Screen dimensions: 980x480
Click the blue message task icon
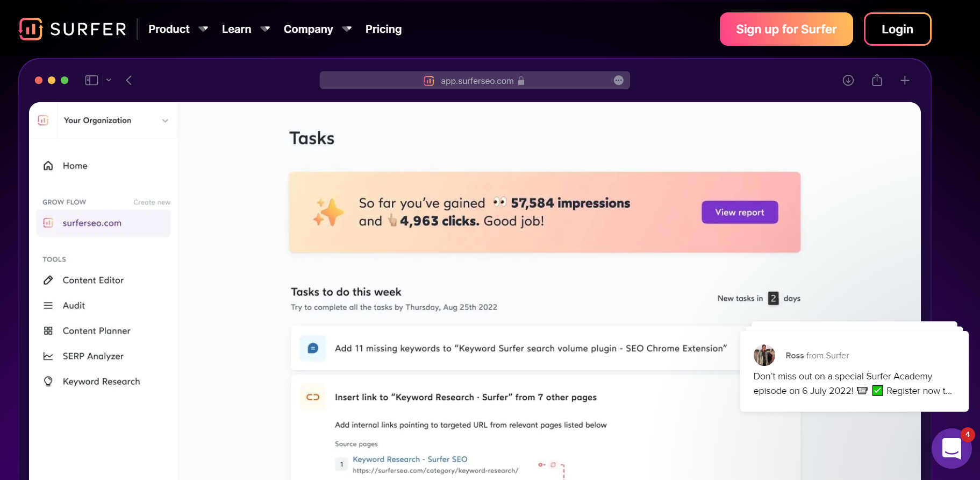click(313, 348)
